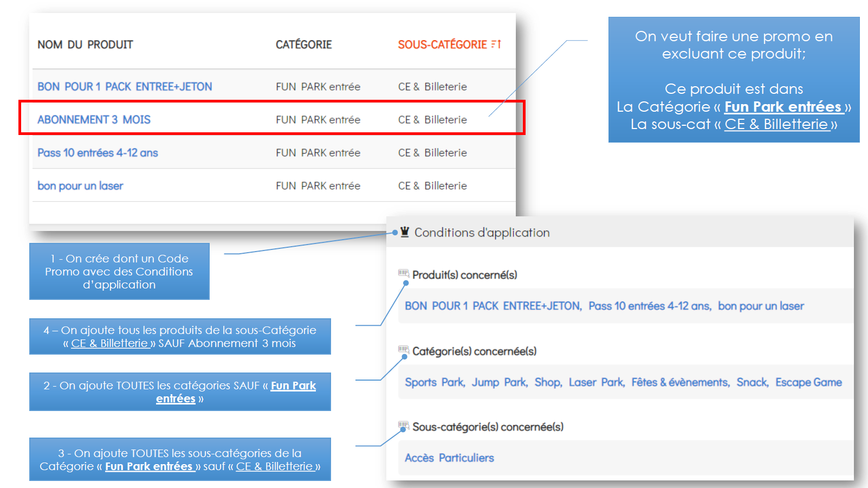868x488 pixels.
Task: Open the bon pour un laser table row
Action: coord(80,186)
